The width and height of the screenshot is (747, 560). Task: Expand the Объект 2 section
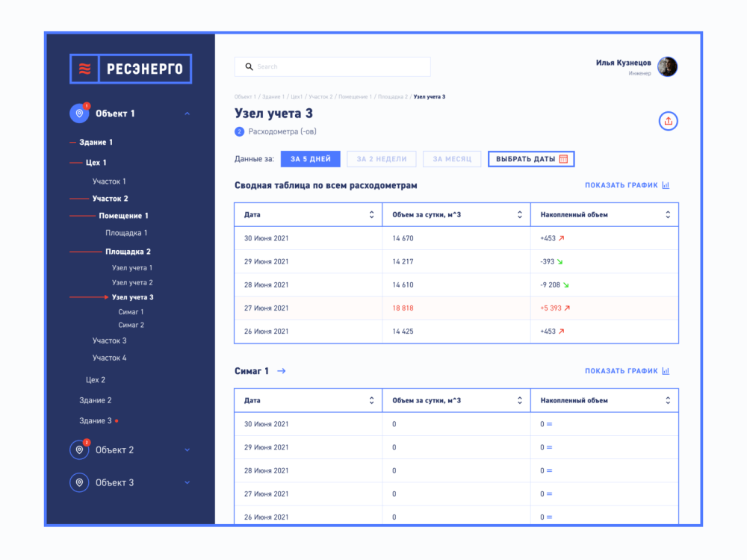click(x=187, y=449)
